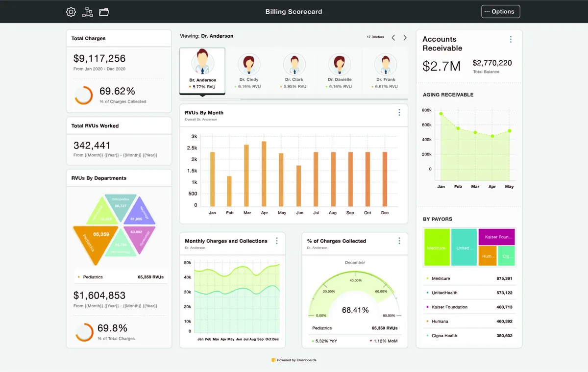Open the settings gear icon
This screenshot has height=372, width=588.
71,12
